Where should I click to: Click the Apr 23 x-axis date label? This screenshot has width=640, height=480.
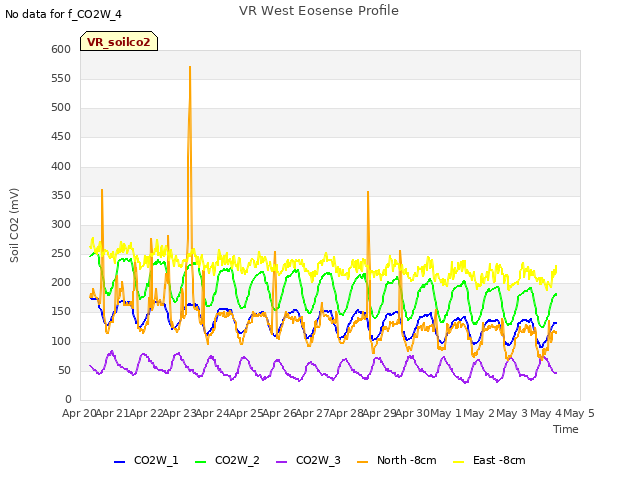click(179, 413)
